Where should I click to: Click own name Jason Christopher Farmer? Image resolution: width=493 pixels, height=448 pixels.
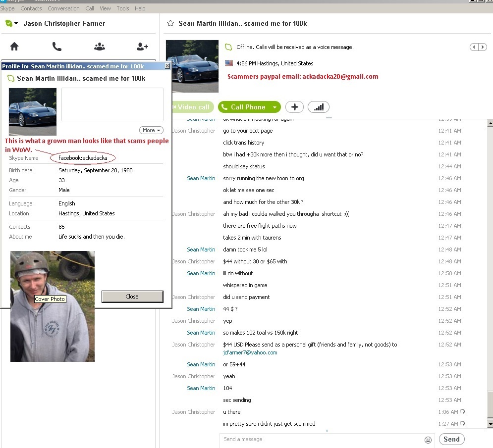[x=64, y=23]
